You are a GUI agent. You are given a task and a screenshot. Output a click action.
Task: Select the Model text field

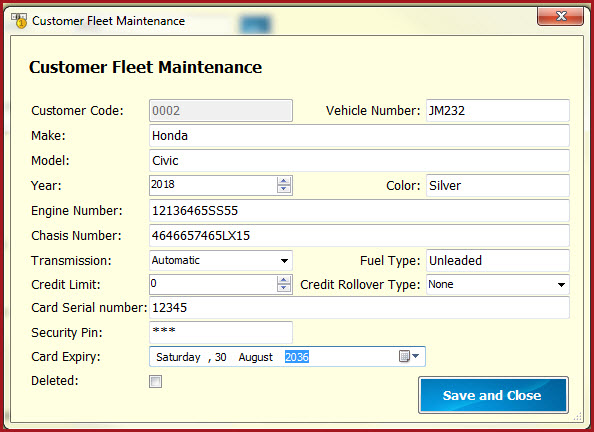coord(359,161)
